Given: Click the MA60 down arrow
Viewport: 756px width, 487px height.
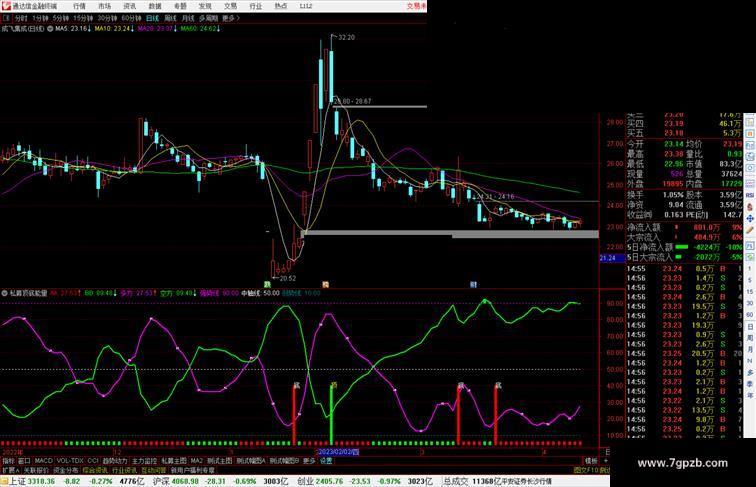Looking at the screenshot, I should click(218, 29).
